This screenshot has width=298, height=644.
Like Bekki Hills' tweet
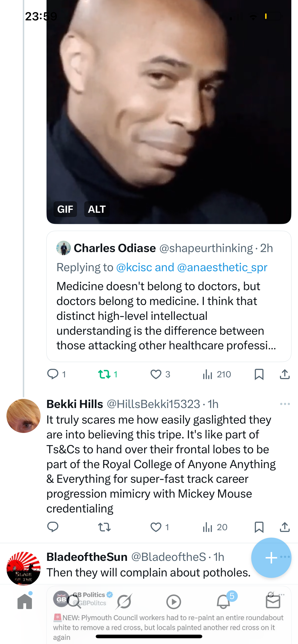click(x=156, y=527)
